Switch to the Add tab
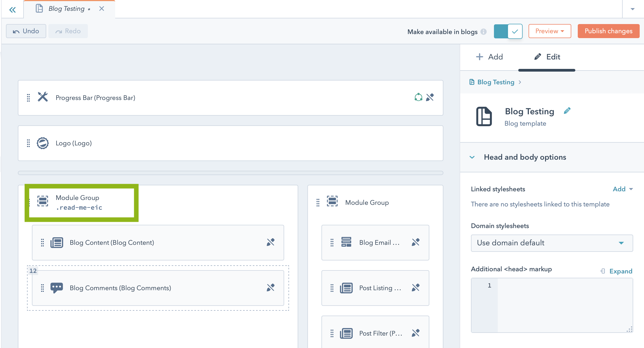Image resolution: width=644 pixels, height=348 pixels. [489, 57]
